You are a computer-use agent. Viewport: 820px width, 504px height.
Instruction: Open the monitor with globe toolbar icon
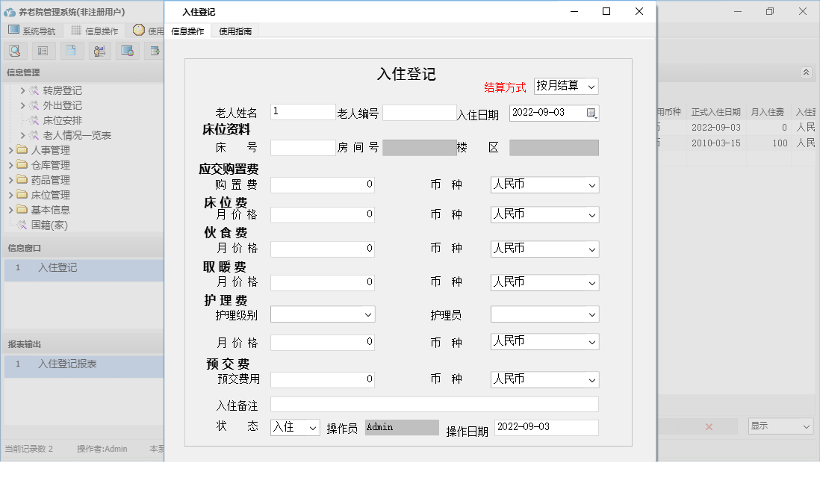[x=127, y=50]
